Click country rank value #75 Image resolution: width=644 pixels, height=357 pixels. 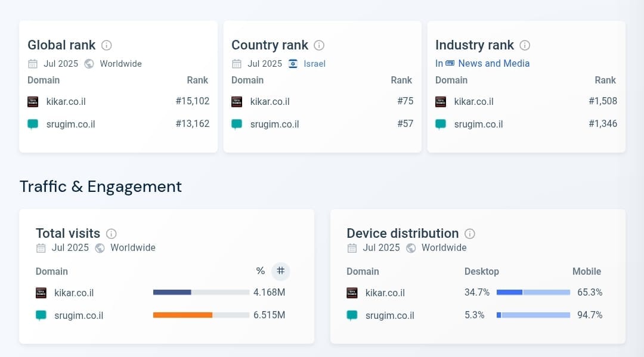[405, 101]
